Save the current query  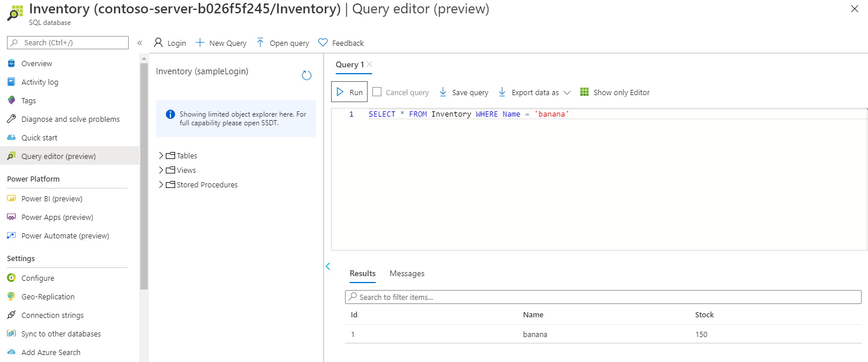463,92
